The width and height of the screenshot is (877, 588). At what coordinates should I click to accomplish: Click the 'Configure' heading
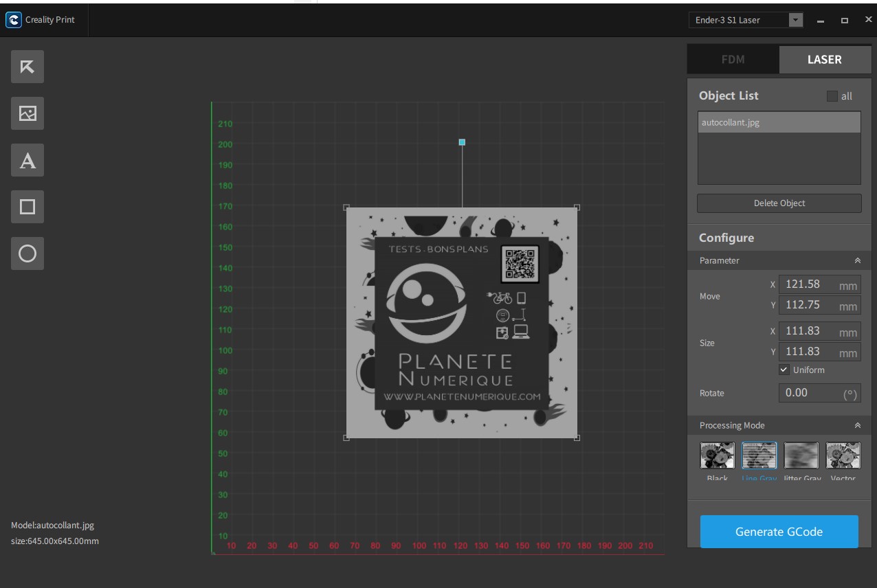click(x=726, y=238)
